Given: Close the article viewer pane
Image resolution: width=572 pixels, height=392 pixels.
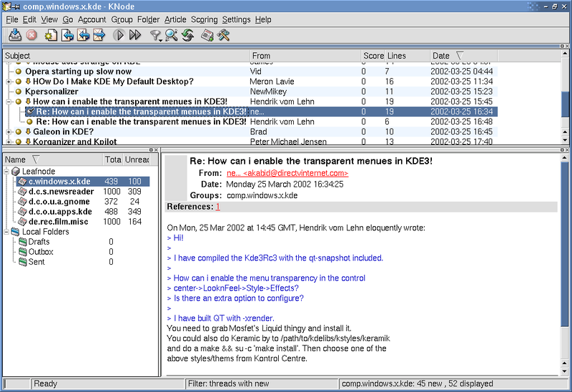Looking at the screenshot, I should 567,150.
